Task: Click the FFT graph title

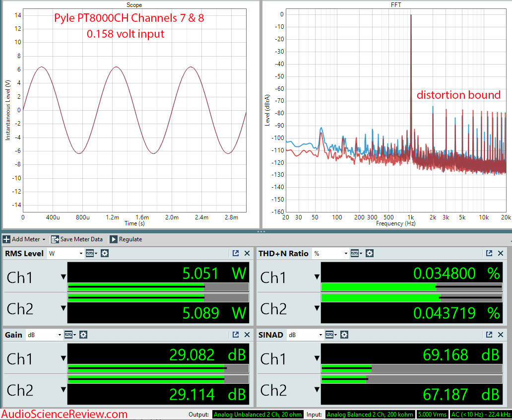Action: click(396, 5)
